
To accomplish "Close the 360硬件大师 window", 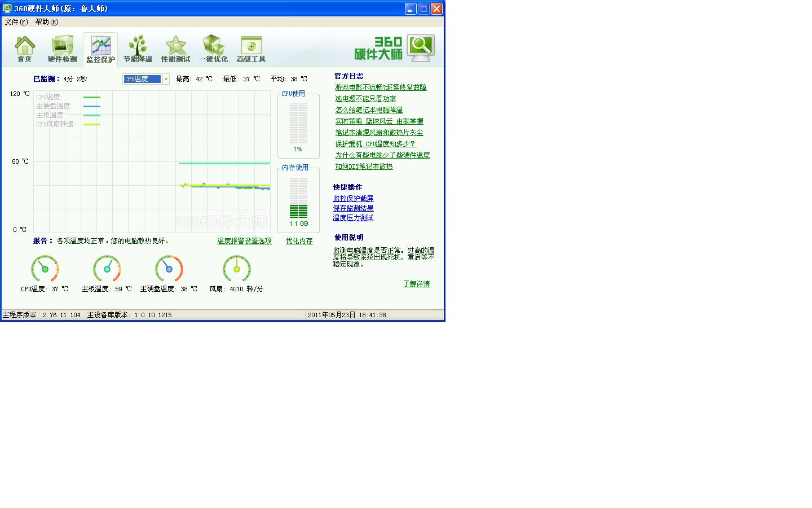I will click(x=436, y=8).
